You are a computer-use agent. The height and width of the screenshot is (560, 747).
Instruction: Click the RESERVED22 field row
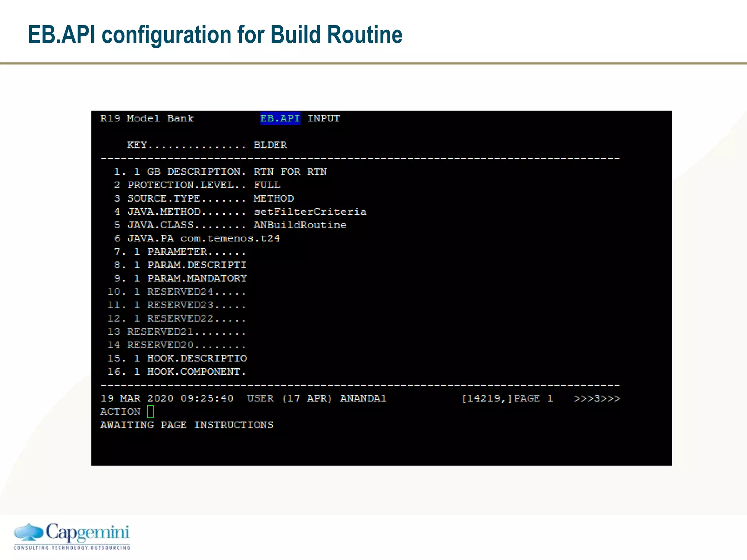(177, 318)
